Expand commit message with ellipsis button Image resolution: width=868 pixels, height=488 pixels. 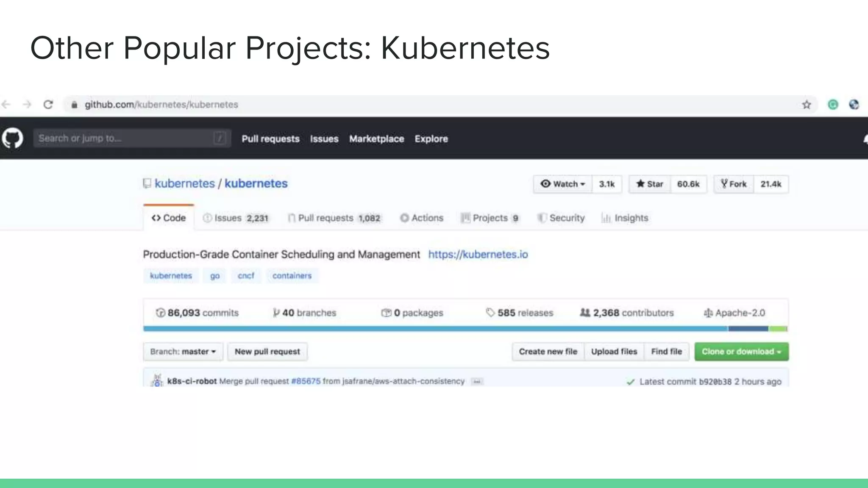click(x=477, y=381)
